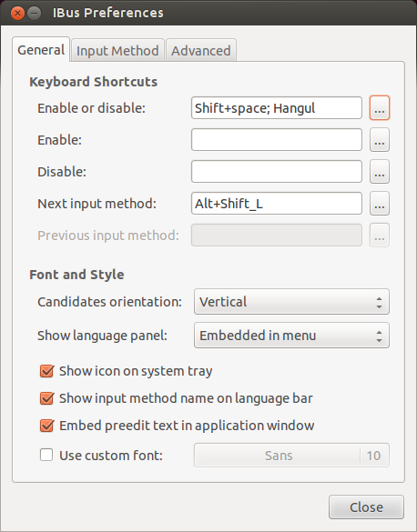417x532 pixels.
Task: Click the Enable or disable shortcut field
Action: [x=277, y=108]
